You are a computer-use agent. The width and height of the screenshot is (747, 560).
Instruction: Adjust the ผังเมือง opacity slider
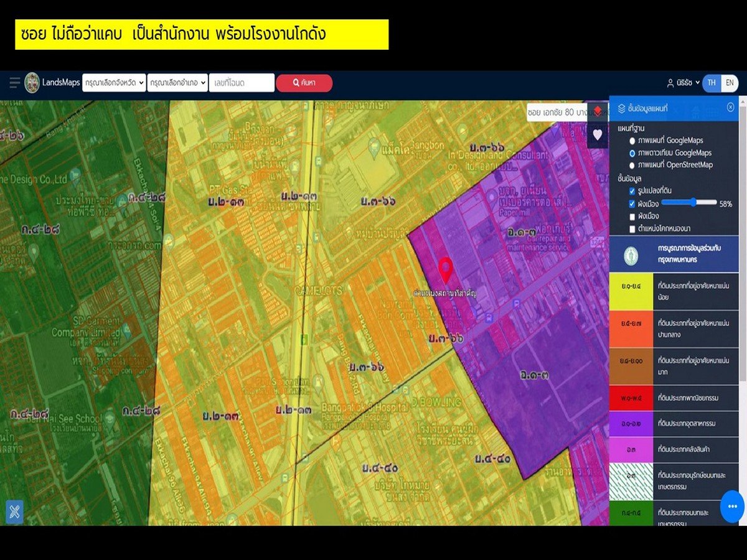pos(688,202)
